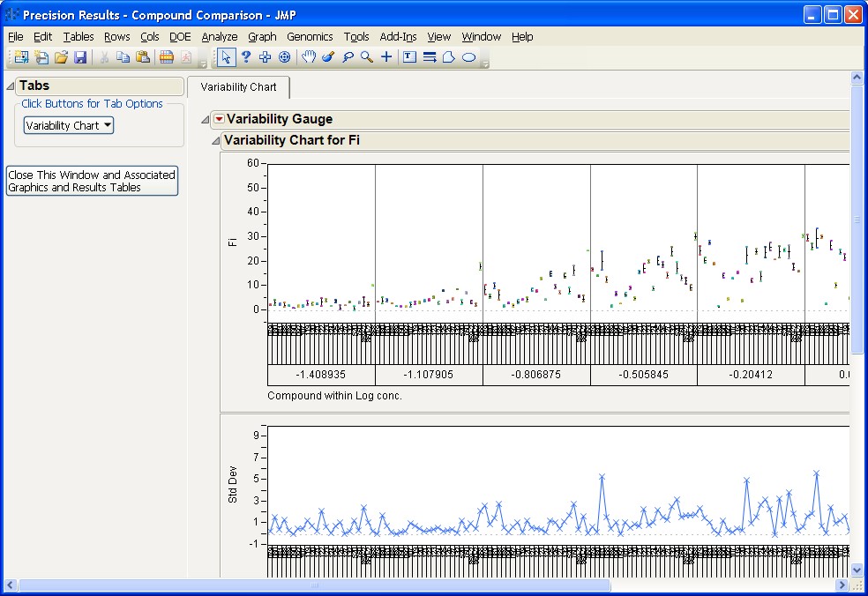Select the oval shape tool
The height and width of the screenshot is (596, 868).
pos(469,57)
